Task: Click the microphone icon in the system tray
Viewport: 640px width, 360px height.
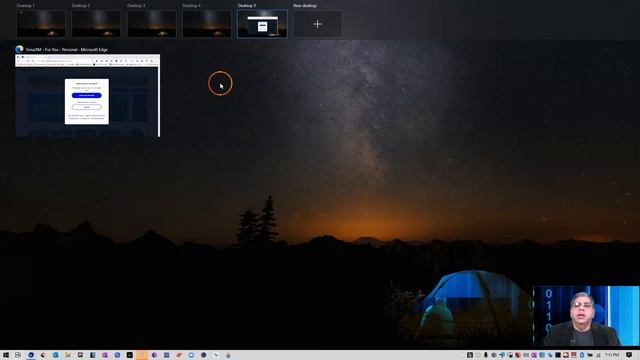Action: (x=486, y=355)
